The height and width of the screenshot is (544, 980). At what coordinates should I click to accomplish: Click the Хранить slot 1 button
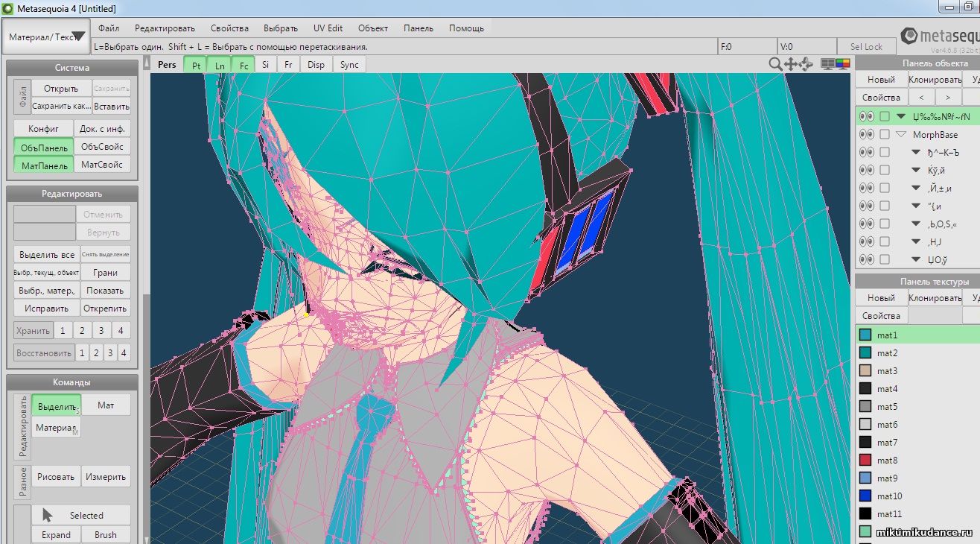[63, 331]
